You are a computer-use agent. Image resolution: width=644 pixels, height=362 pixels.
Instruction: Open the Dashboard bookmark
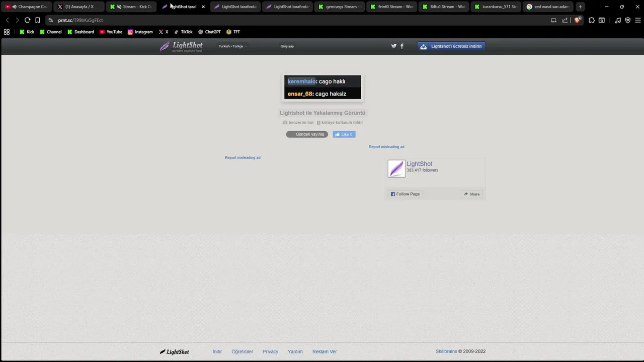coord(80,32)
